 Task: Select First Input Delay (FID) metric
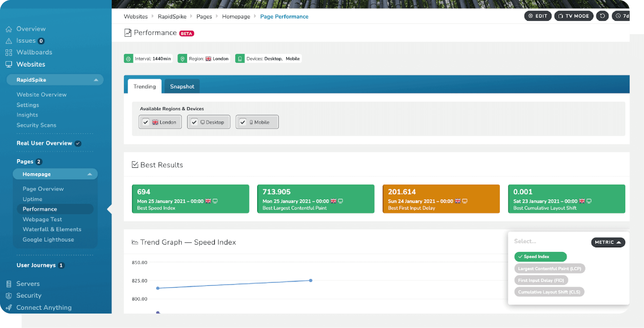click(541, 280)
